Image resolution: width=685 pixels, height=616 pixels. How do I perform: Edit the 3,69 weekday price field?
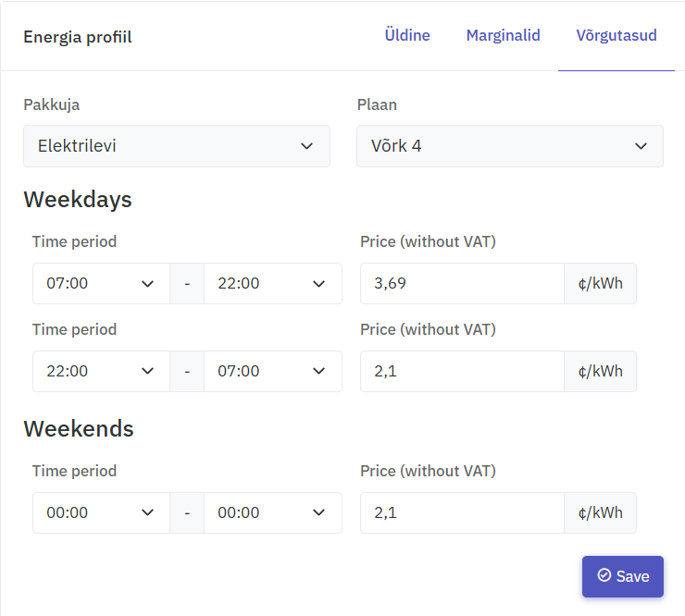pyautogui.click(x=462, y=283)
